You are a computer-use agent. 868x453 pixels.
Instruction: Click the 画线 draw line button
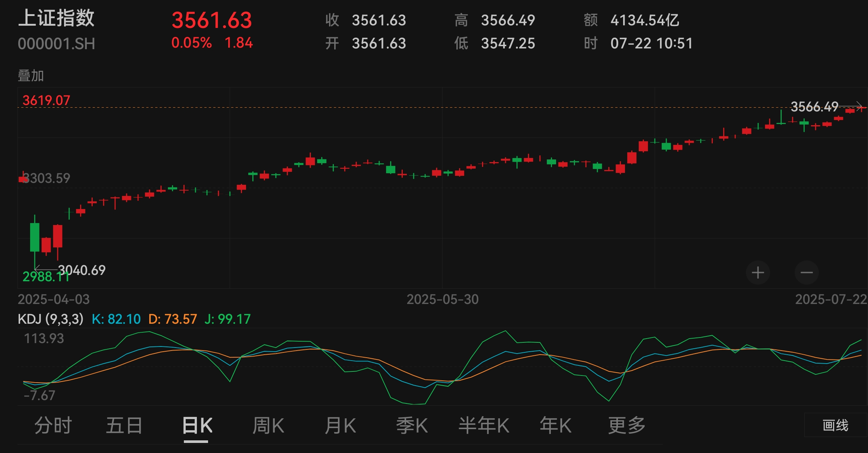(836, 425)
